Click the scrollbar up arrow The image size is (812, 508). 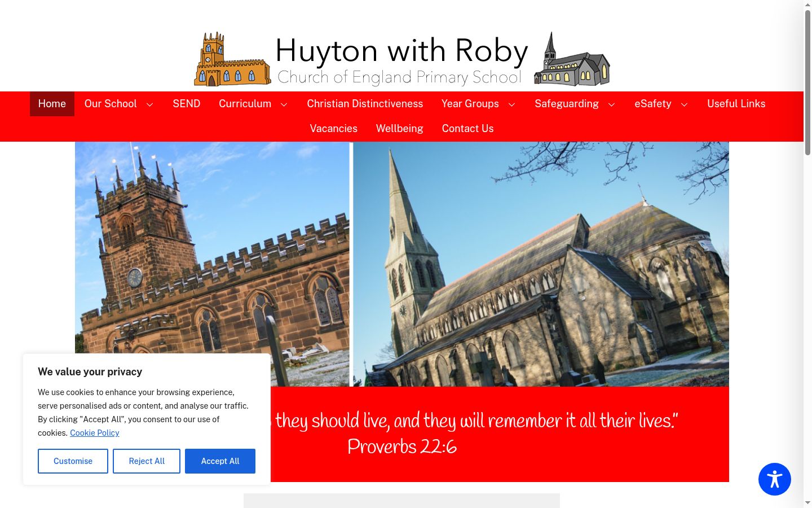[x=807, y=5]
